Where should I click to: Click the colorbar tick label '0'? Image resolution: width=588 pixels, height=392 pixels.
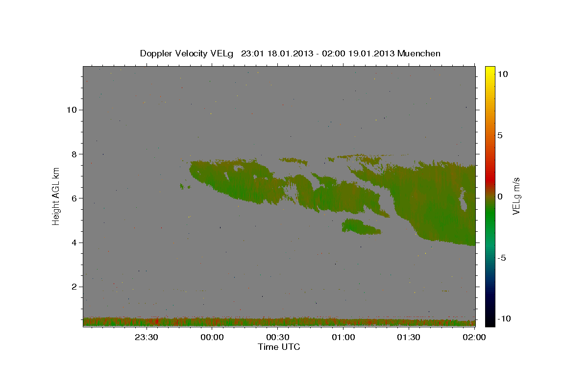500,196
